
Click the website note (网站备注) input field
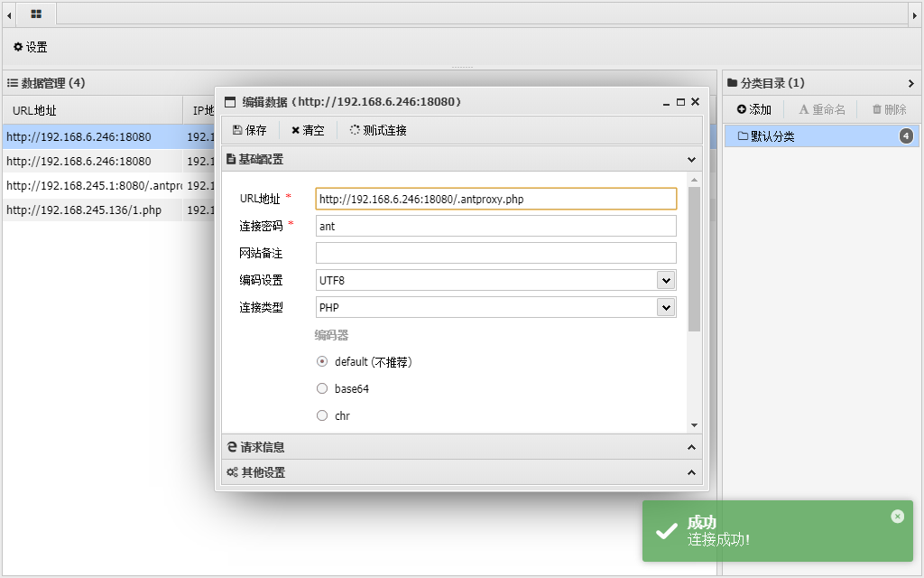[x=495, y=253]
